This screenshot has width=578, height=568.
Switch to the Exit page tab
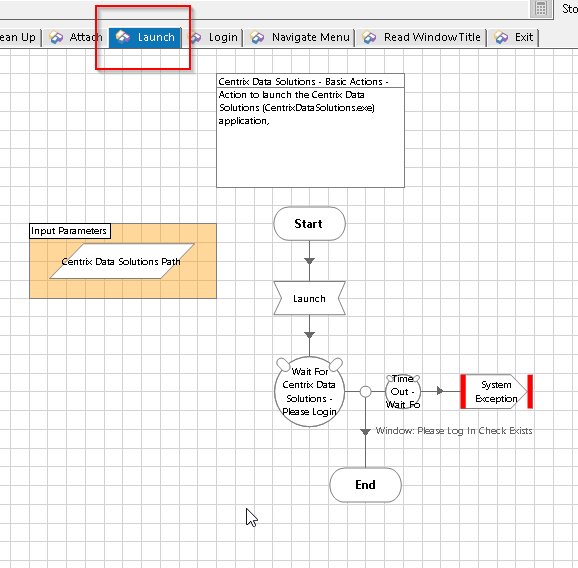tap(513, 37)
